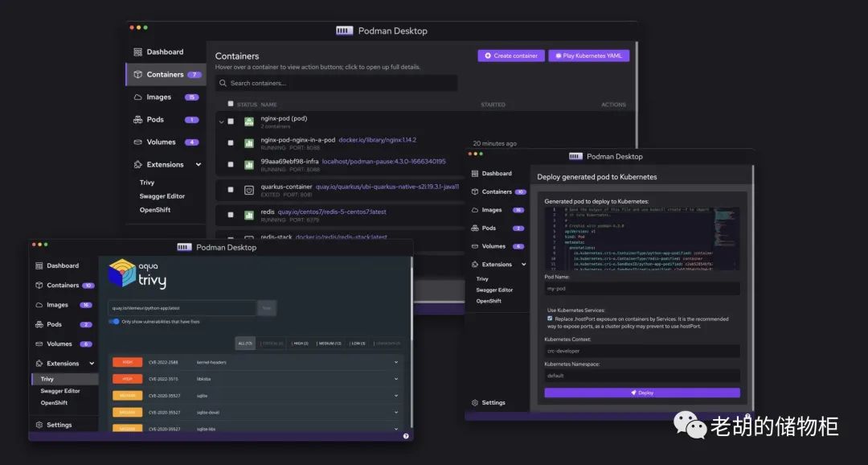Collapse the nginx-pod (pod) group chevron
The image size is (868, 465).
(222, 122)
